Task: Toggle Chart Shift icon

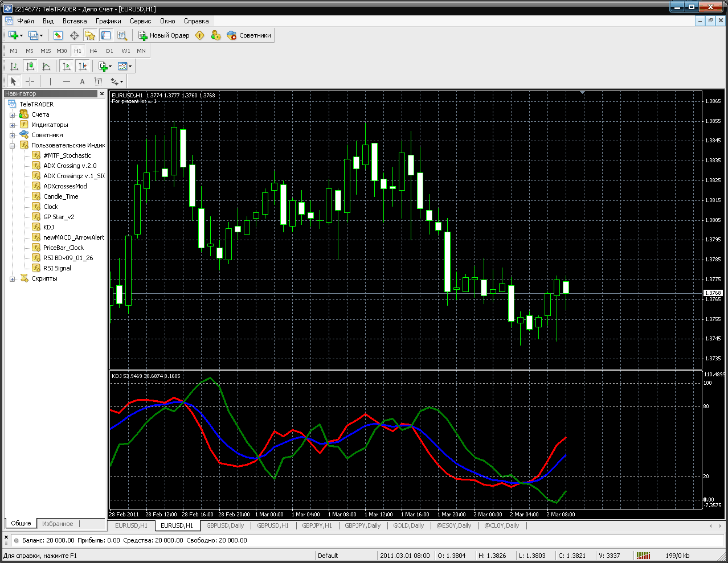Action: pyautogui.click(x=83, y=66)
